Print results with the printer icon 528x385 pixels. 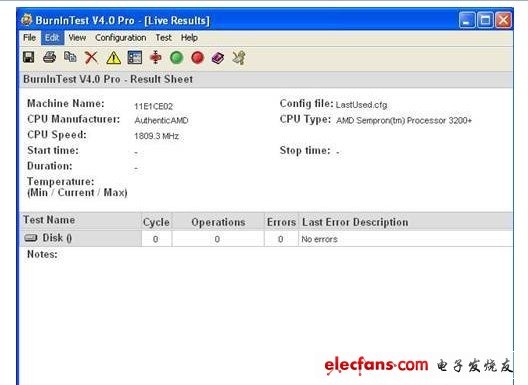tap(50, 57)
